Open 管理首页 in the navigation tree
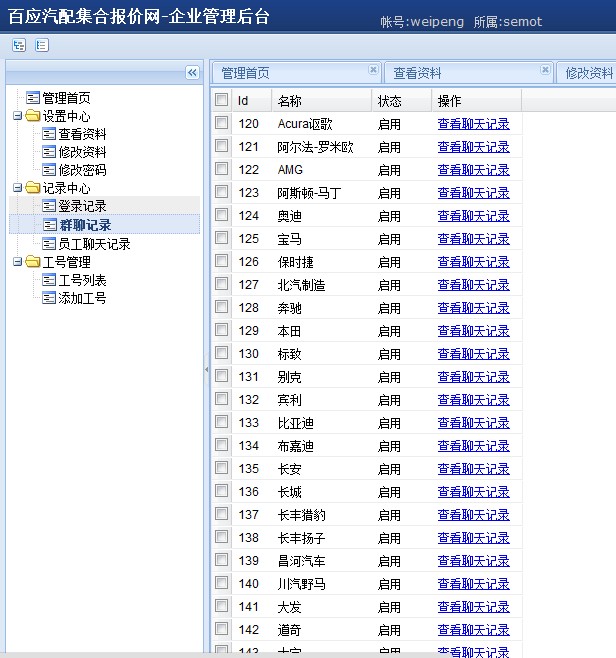Screen dimensions: 616x658 [66, 98]
